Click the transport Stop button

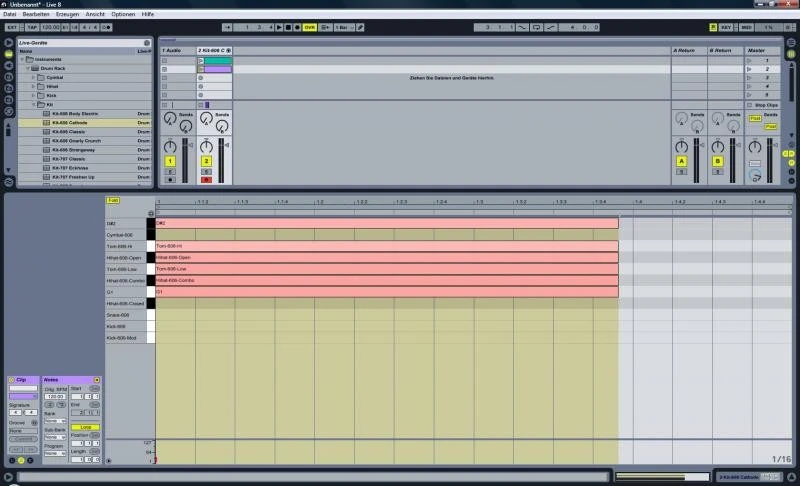[289, 27]
